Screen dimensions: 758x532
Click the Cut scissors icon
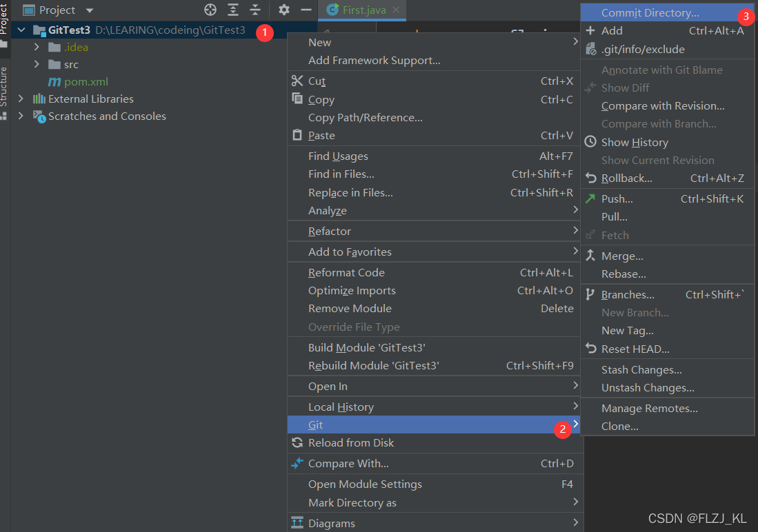click(297, 81)
